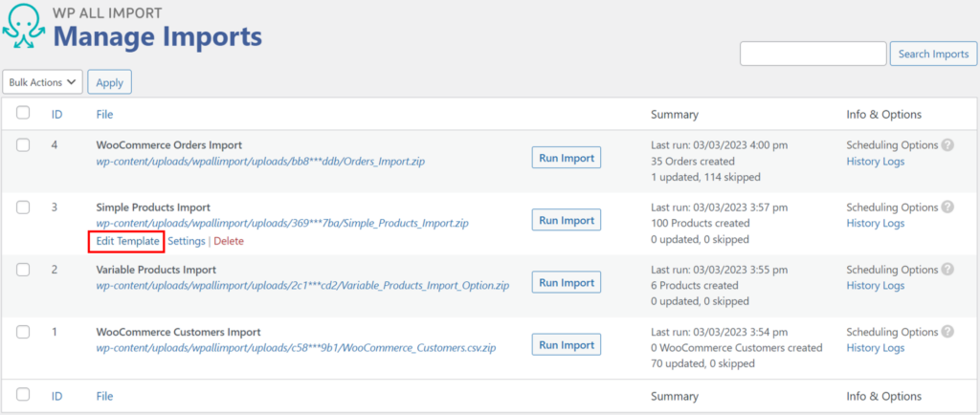Open Scheduling Options for Simple Products Import
Viewport: 980px width, 415px height.
pos(892,207)
